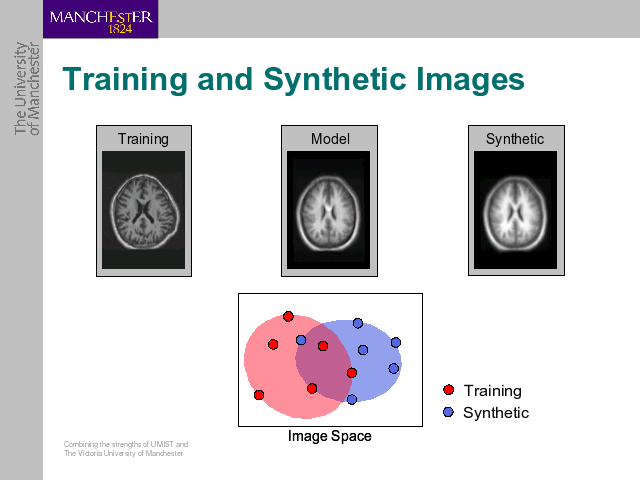This screenshot has width=640, height=480.
Task: Click the vertical University of Manchester text
Action: point(27,89)
